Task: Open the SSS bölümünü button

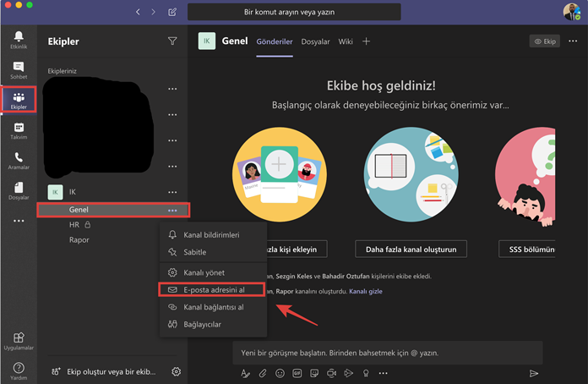Action: click(527, 250)
